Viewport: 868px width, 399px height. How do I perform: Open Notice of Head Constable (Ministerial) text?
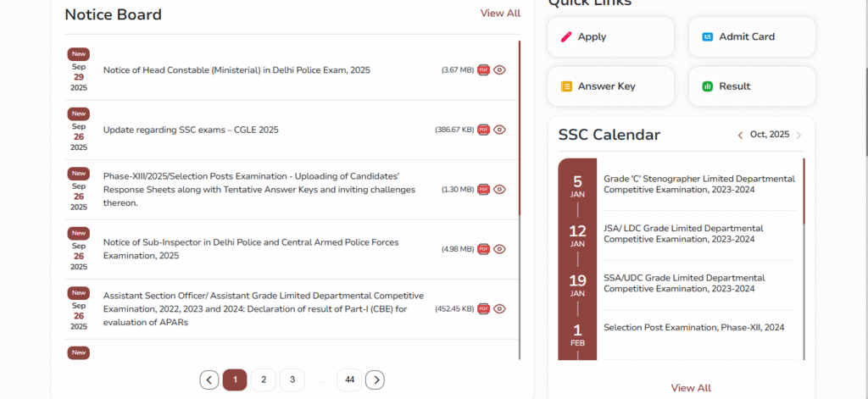pyautogui.click(x=237, y=70)
